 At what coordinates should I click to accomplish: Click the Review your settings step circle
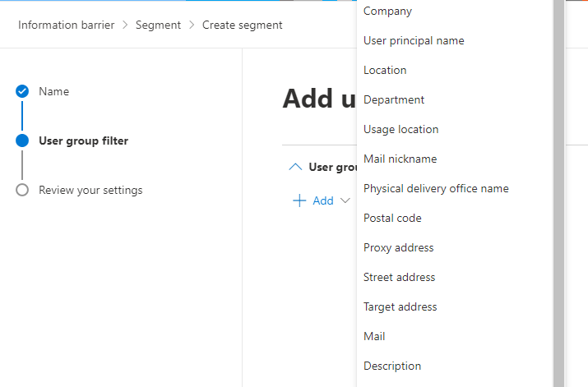point(22,190)
